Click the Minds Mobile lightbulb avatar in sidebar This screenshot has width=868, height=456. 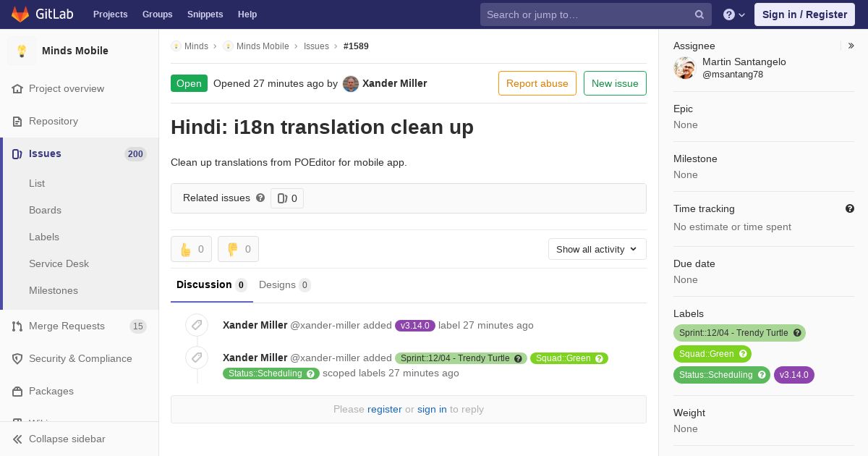[x=22, y=51]
